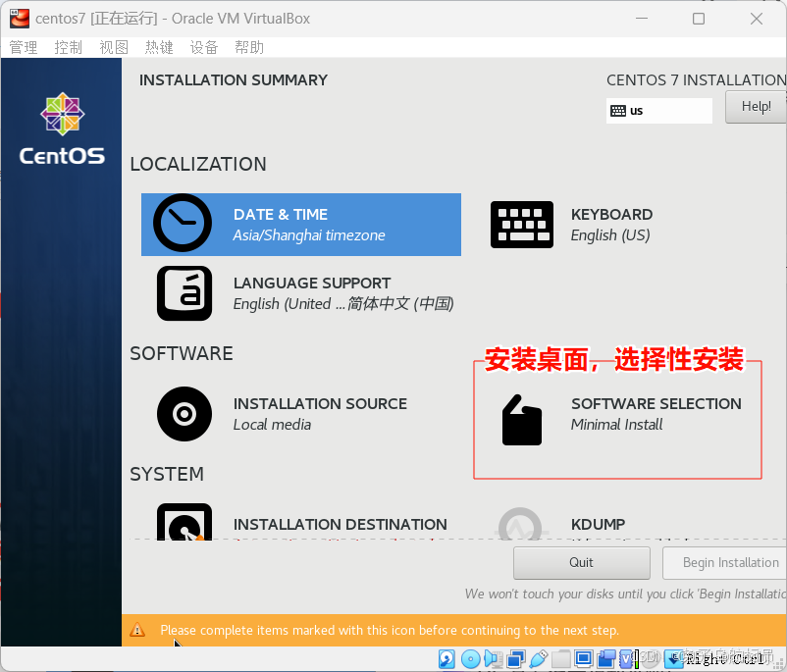This screenshot has height=672, width=787.
Task: Click the VirtualBox app icon in title bar
Action: tap(19, 18)
